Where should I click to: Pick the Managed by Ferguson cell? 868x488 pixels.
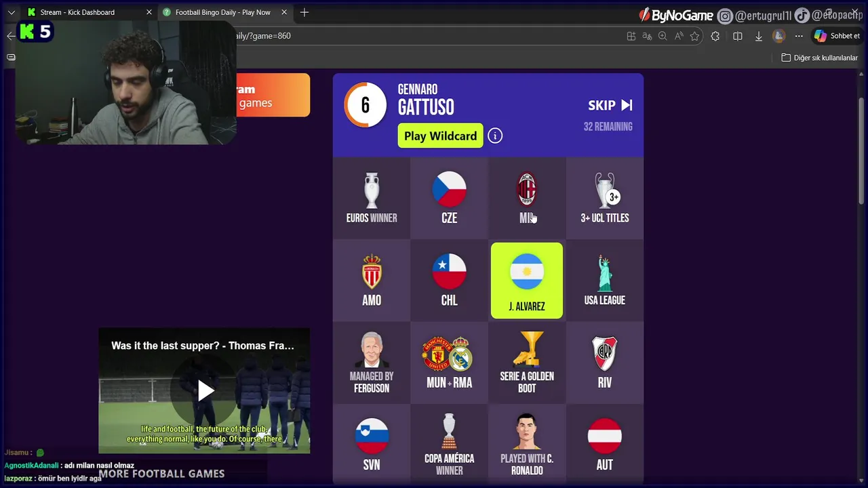click(x=372, y=363)
